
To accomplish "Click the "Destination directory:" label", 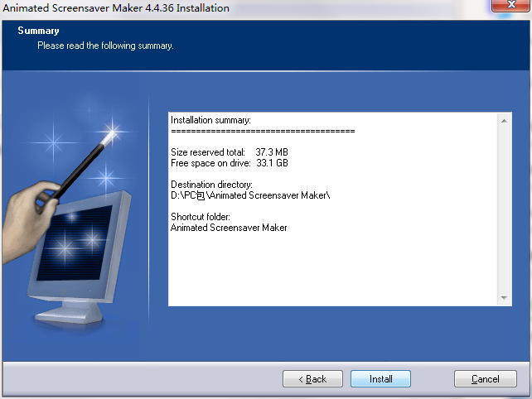I will tap(211, 185).
